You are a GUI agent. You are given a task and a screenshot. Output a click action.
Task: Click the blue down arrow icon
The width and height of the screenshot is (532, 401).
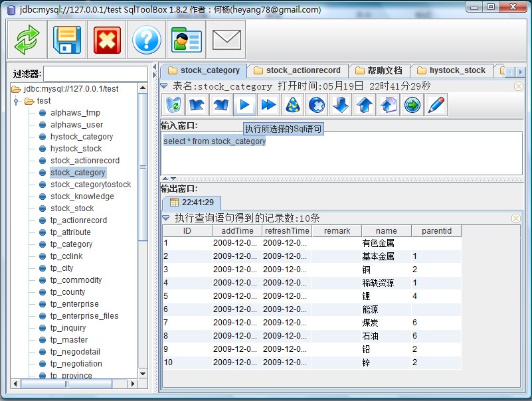[x=341, y=105]
